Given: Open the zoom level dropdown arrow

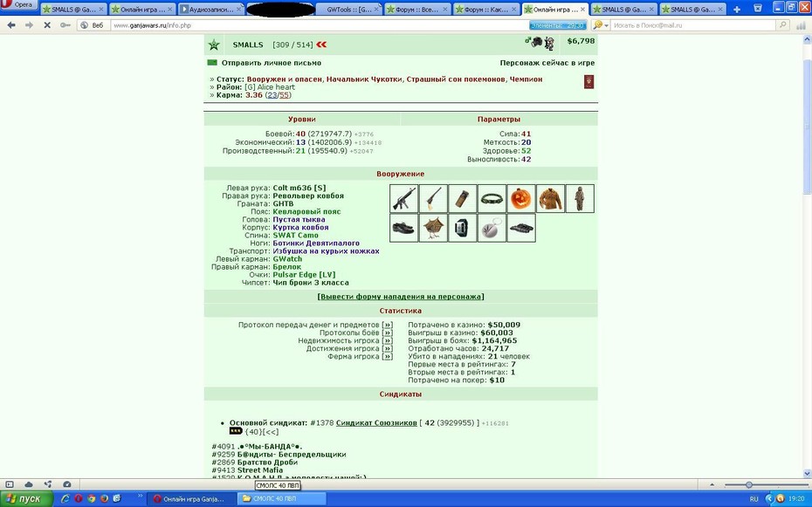Looking at the screenshot, I should (712, 485).
